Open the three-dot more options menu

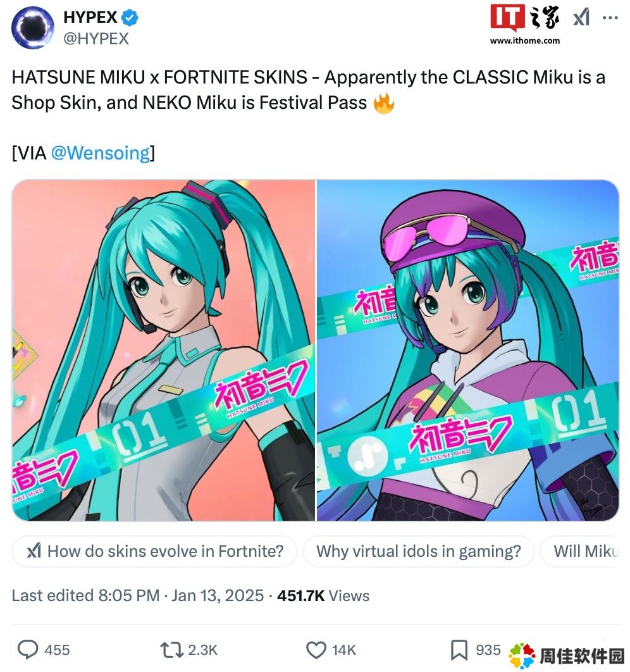pos(610,18)
